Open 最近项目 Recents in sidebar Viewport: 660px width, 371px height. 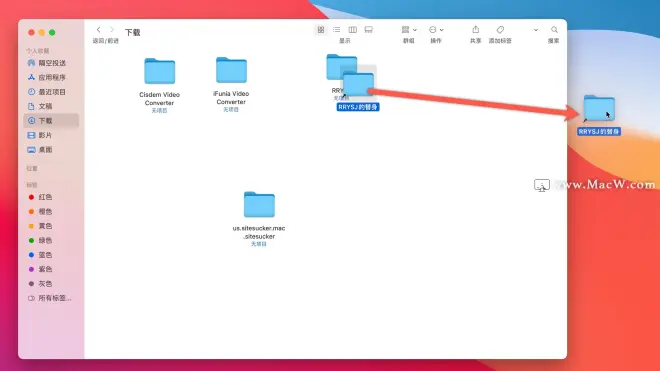pos(51,92)
